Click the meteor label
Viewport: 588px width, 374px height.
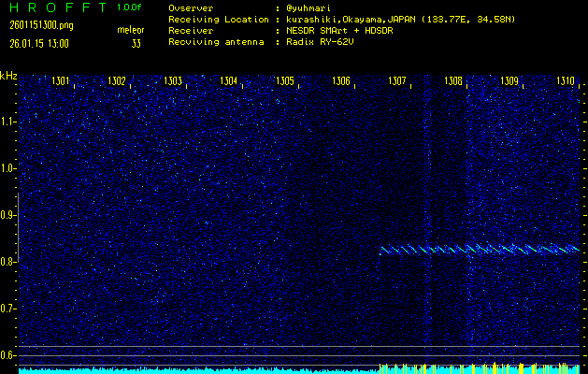[x=131, y=30]
